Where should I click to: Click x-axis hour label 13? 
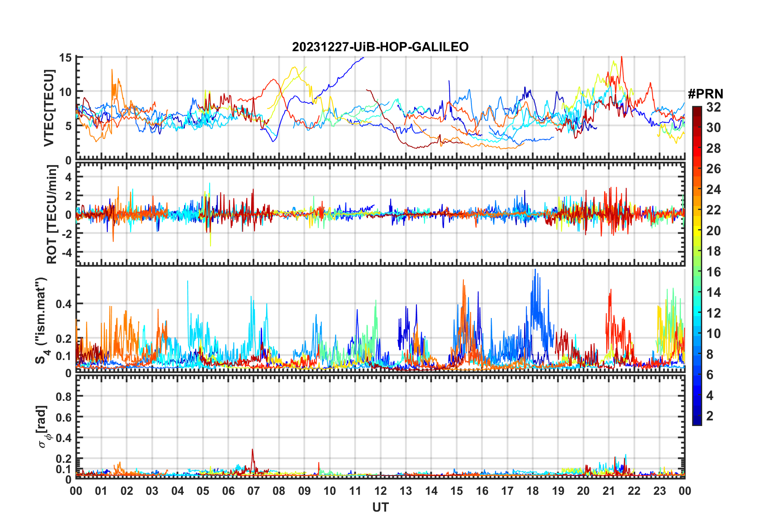pyautogui.click(x=406, y=491)
